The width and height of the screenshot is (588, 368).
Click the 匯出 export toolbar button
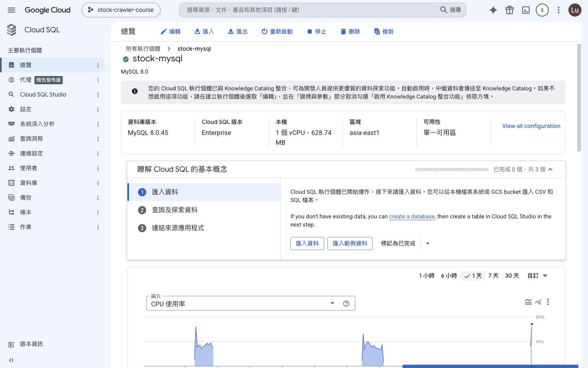238,31
